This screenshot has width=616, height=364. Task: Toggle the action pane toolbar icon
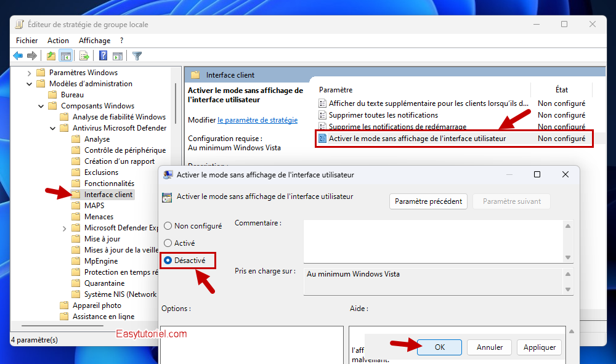[118, 56]
